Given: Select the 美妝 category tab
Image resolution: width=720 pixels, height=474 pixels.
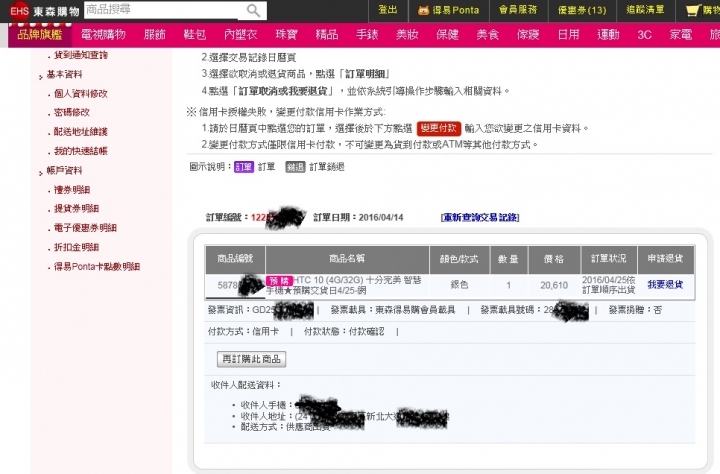Looking at the screenshot, I should click(x=407, y=34).
